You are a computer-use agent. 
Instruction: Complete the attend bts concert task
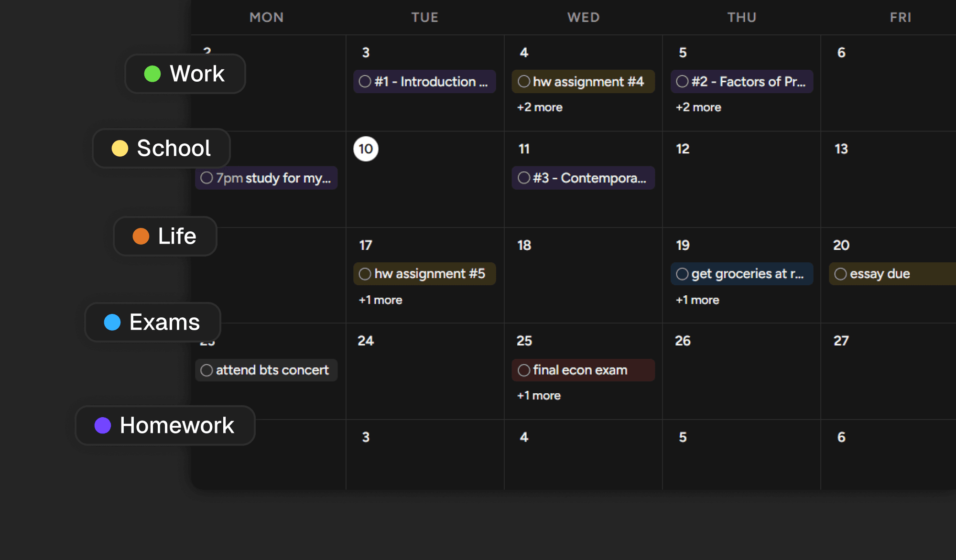[206, 370]
